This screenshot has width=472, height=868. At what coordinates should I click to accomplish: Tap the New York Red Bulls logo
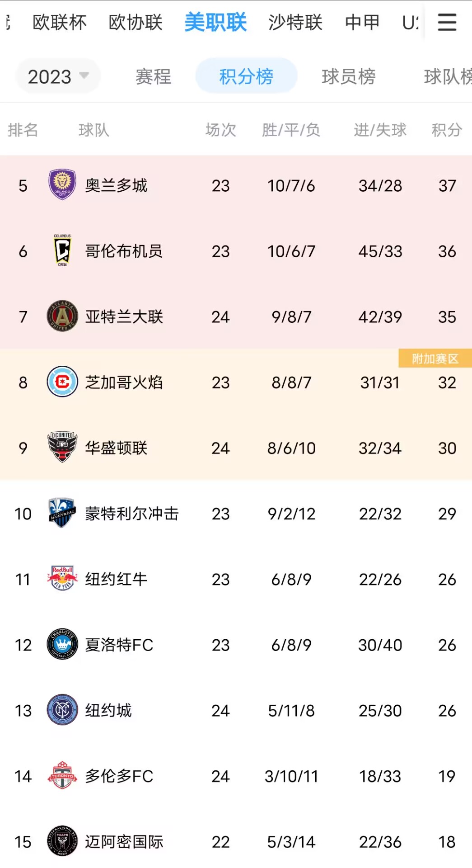(x=62, y=578)
